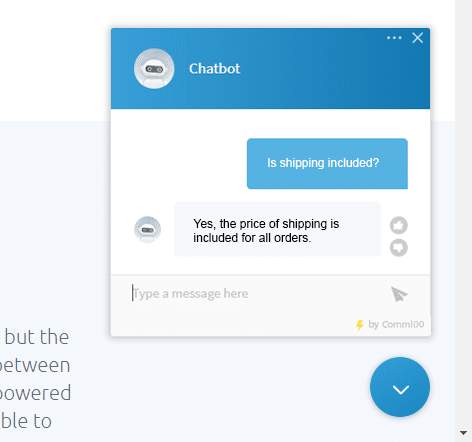Click the blue chat header bar
Screen dimensions: 472x442
[x=270, y=69]
